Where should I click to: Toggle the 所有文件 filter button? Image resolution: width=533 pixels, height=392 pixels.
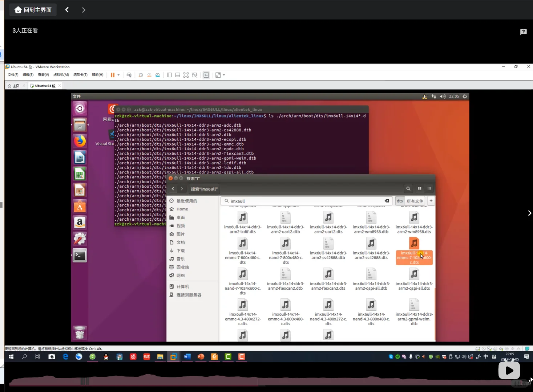pyautogui.click(x=415, y=201)
